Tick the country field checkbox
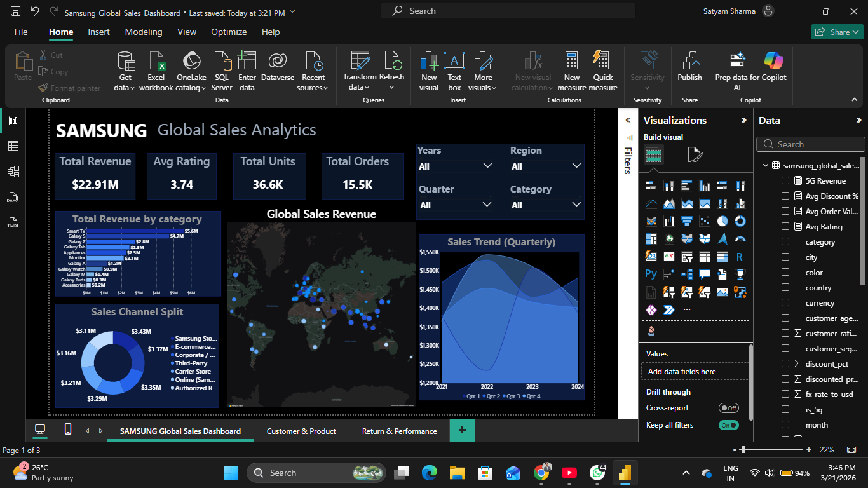This screenshot has height=488, width=868. pyautogui.click(x=785, y=288)
